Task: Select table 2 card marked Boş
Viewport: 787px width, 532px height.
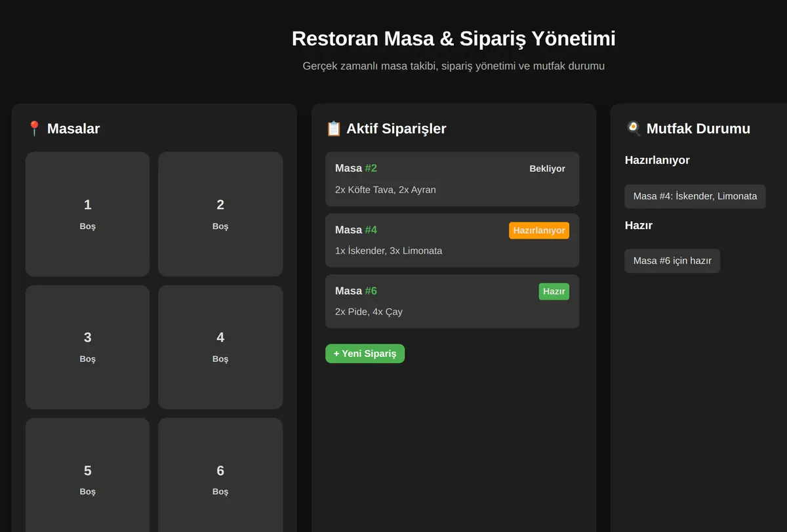Action: 220,214
